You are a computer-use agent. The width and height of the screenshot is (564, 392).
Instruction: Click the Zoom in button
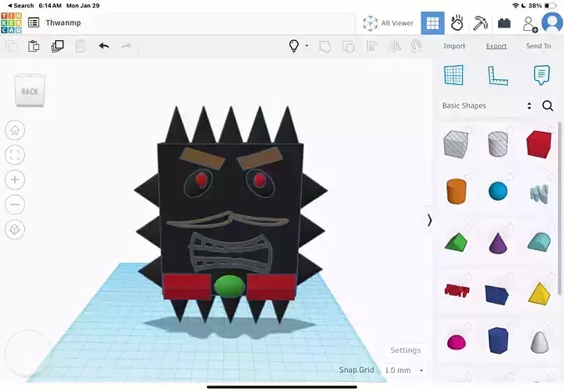pyautogui.click(x=15, y=179)
